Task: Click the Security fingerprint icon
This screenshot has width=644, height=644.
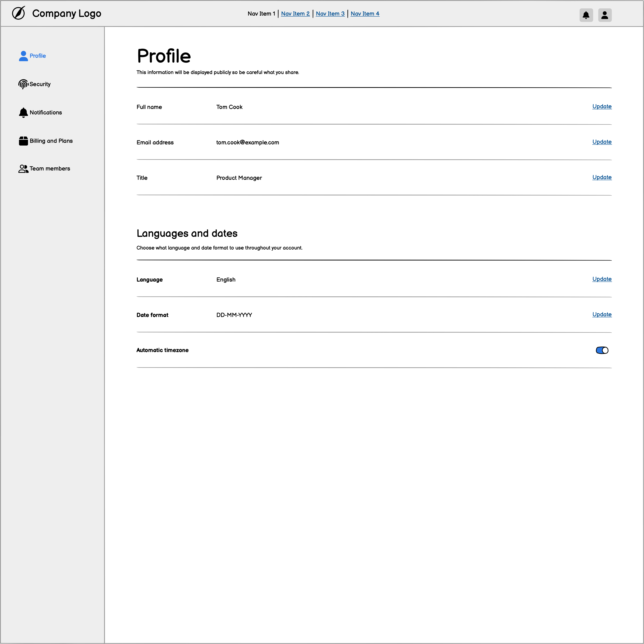Action: [x=23, y=84]
